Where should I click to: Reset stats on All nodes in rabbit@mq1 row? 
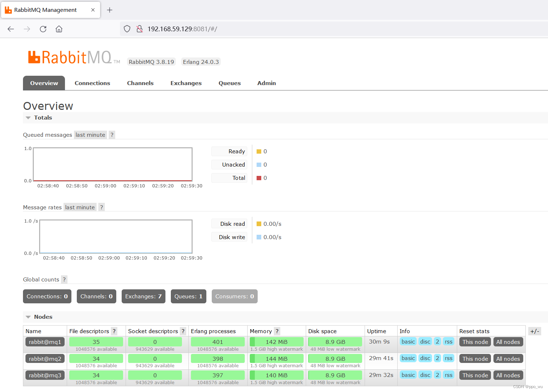coord(508,342)
